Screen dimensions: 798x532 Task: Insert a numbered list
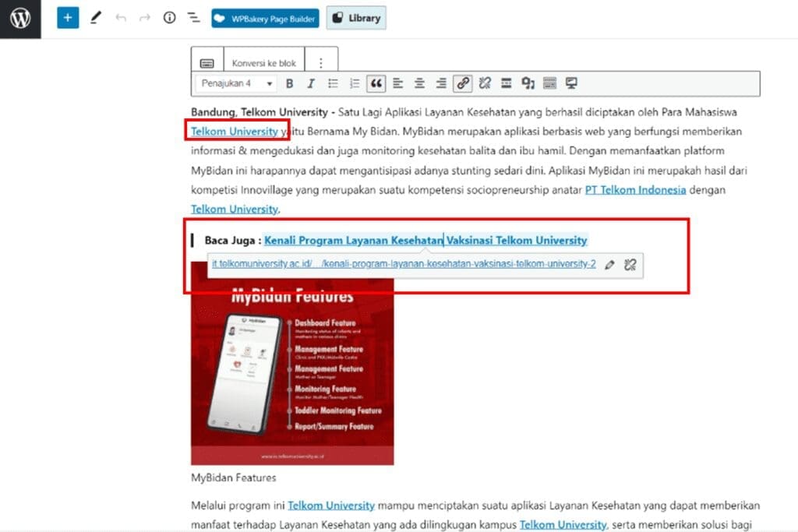[355, 83]
